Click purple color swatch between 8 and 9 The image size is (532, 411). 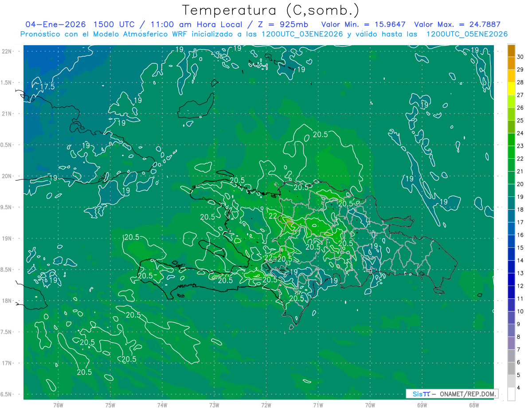(x=511, y=330)
